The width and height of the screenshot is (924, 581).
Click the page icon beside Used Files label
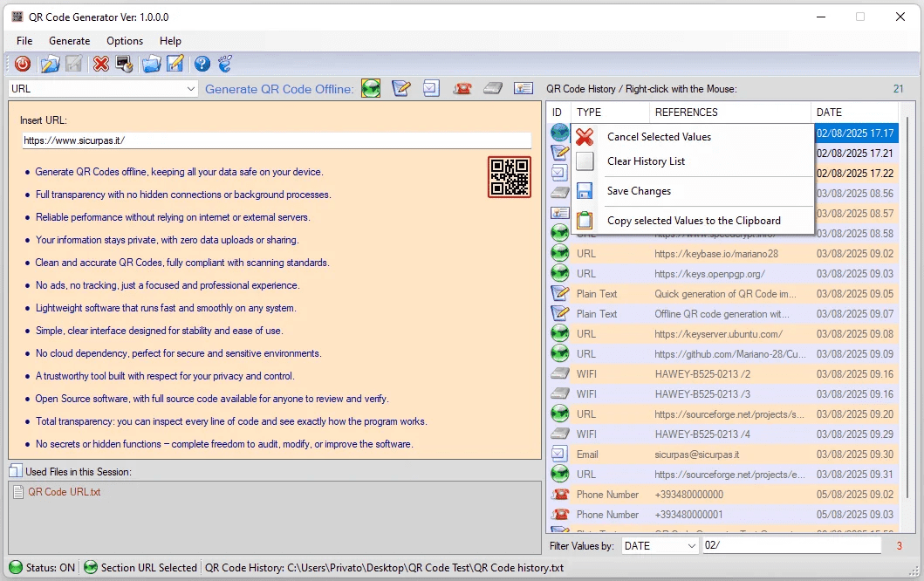pos(16,471)
